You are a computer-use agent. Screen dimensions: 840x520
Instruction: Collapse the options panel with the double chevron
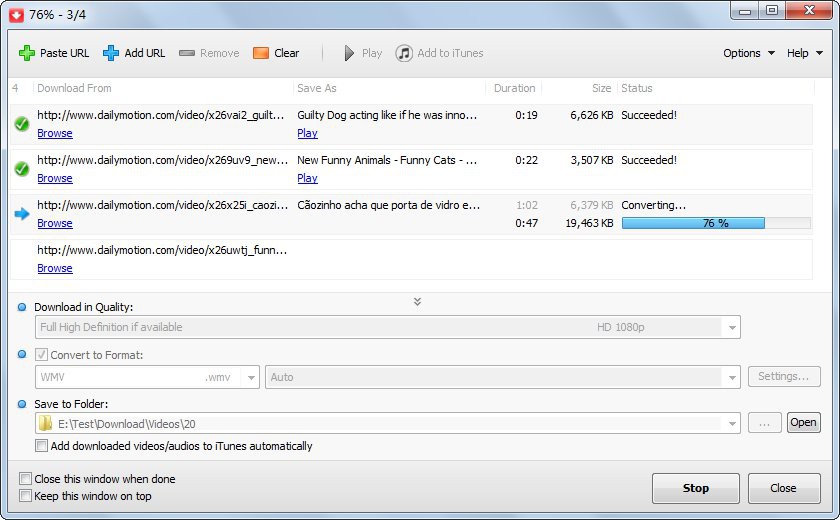click(417, 302)
